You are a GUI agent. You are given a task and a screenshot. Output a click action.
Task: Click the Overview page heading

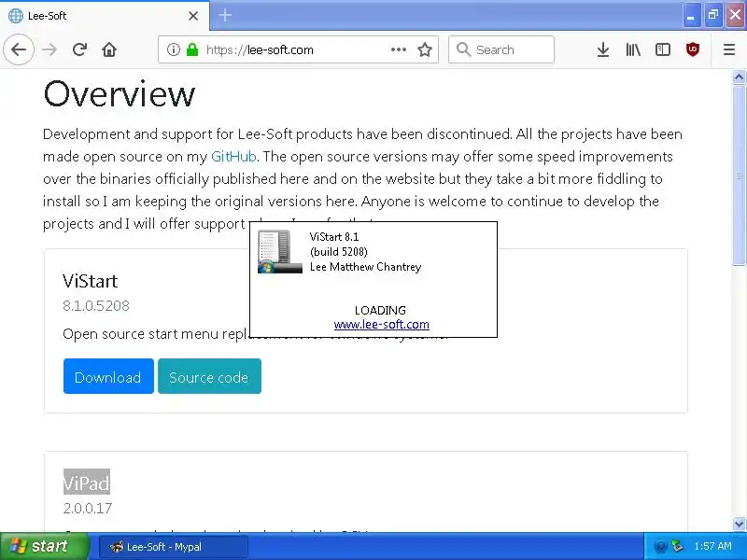pos(120,94)
